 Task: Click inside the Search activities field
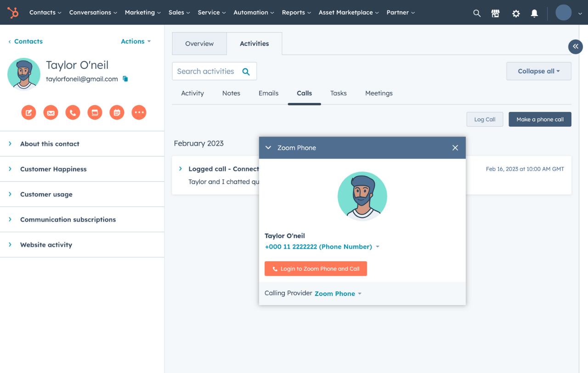207,71
